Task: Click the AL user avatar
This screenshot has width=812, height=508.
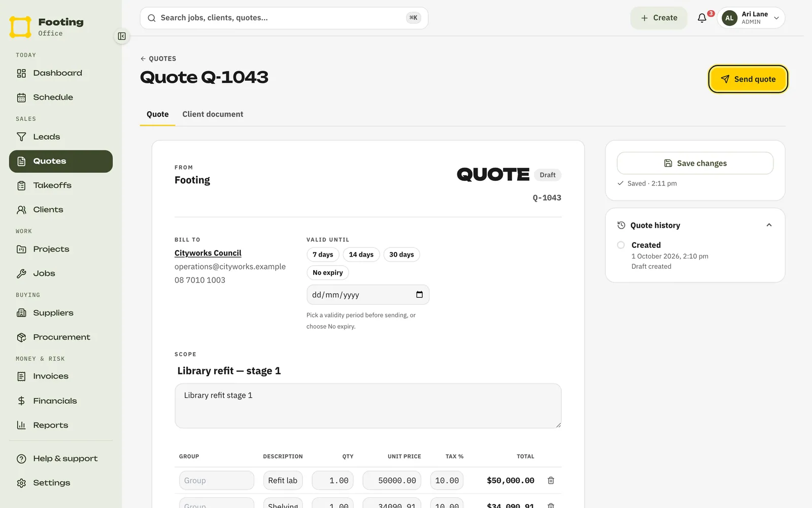Action: point(729,18)
